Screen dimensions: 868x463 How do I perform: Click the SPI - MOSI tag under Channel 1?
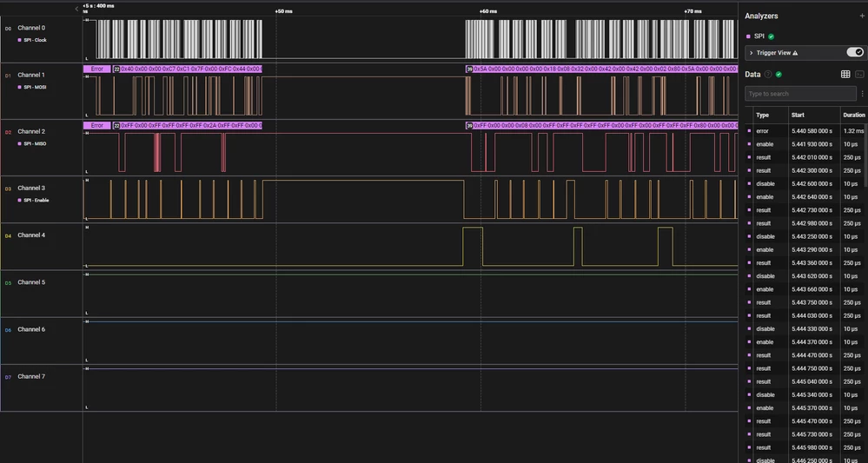point(35,88)
